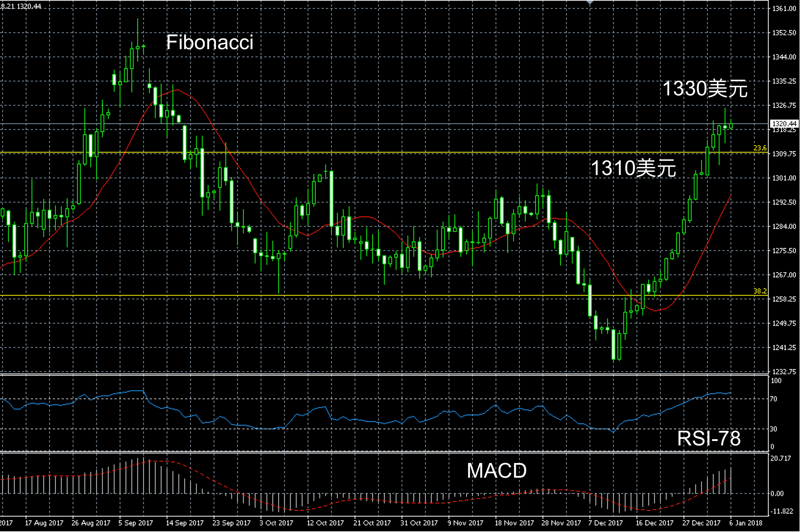The width and height of the screenshot is (801, 532).
Task: Click the 1310美元 price annotation
Action: (633, 168)
